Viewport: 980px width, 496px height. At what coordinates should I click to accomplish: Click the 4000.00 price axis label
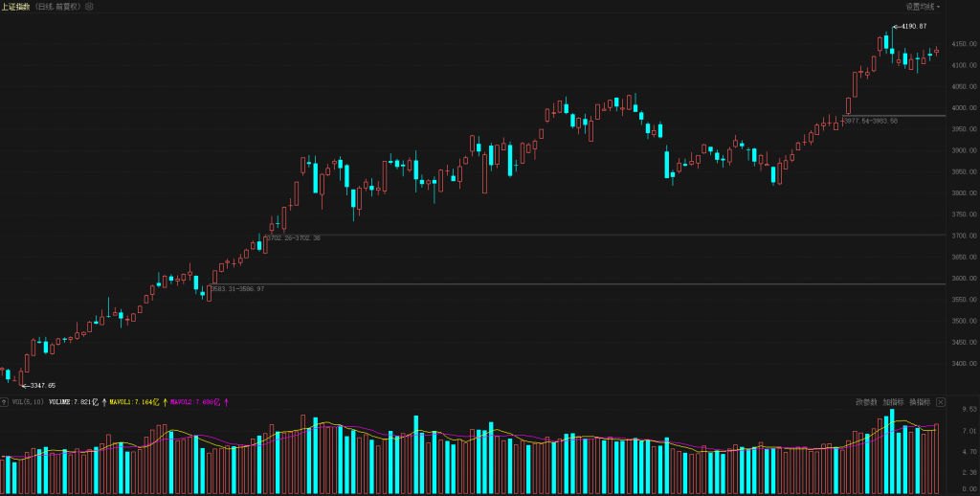(962, 108)
